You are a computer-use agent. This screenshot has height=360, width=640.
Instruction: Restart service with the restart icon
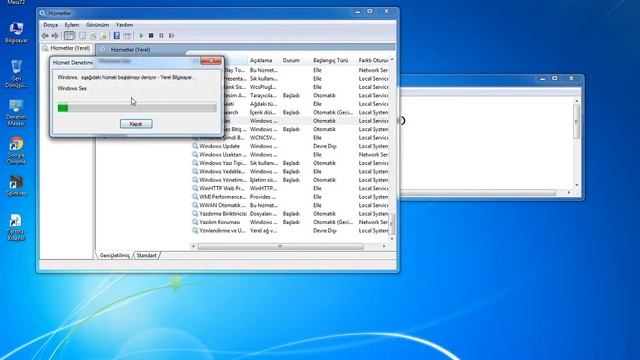171,36
